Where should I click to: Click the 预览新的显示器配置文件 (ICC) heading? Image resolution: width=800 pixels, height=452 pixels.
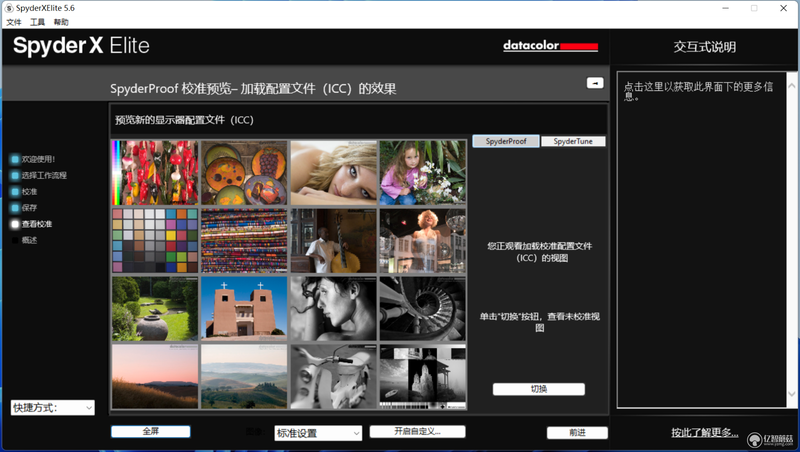(184, 120)
